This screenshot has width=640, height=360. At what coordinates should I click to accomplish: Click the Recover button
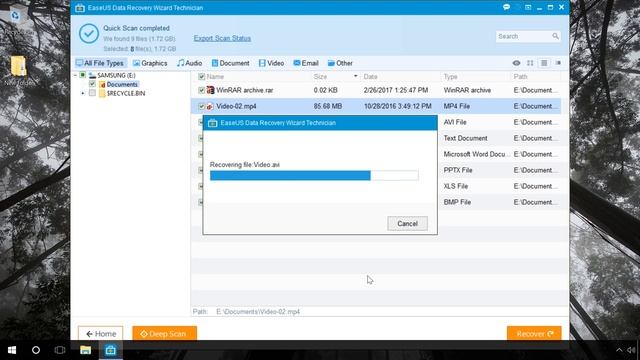click(x=534, y=333)
